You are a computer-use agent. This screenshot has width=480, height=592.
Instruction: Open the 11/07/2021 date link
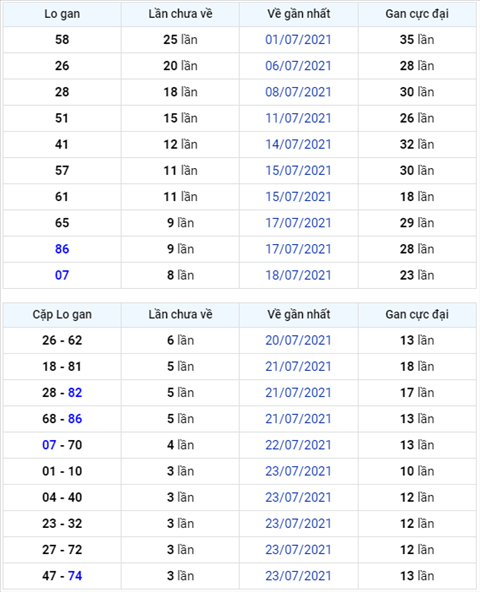[298, 118]
